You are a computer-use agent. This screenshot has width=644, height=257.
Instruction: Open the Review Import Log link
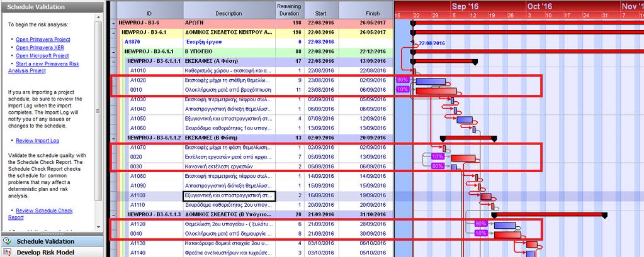point(37,141)
